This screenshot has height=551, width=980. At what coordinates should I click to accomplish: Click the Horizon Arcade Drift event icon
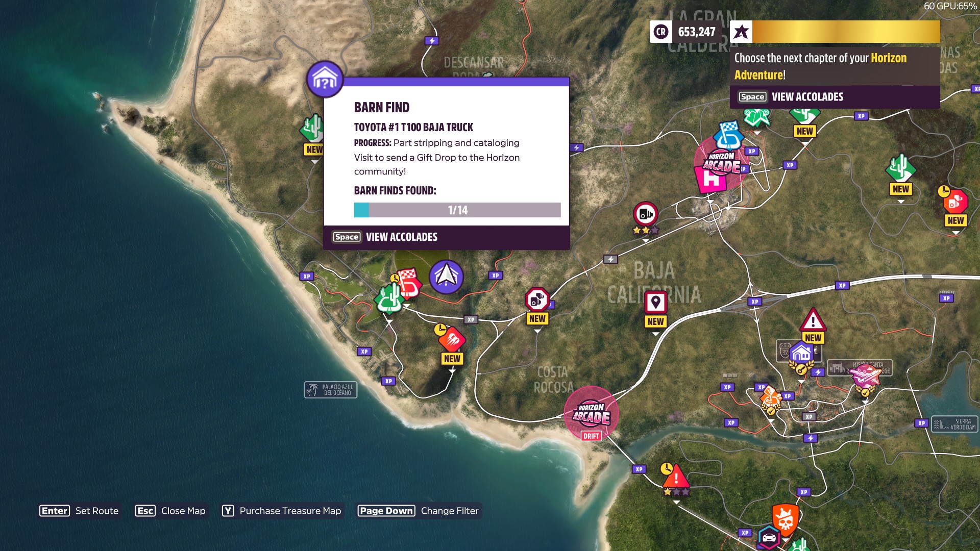pos(591,413)
